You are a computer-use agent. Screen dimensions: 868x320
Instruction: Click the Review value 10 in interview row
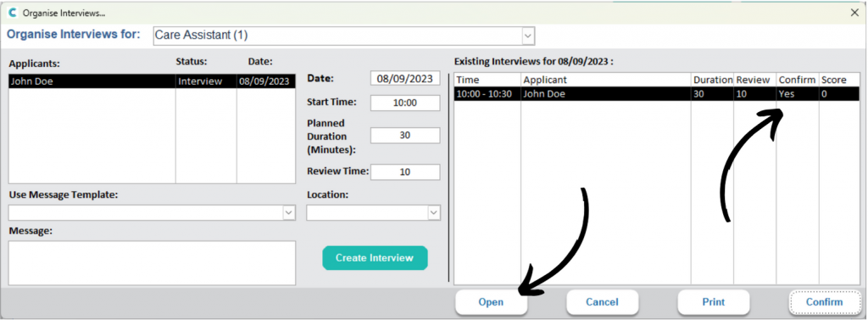point(755,93)
